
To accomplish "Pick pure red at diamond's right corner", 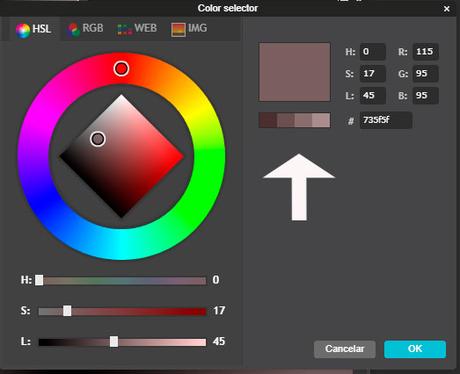I will click(x=181, y=156).
